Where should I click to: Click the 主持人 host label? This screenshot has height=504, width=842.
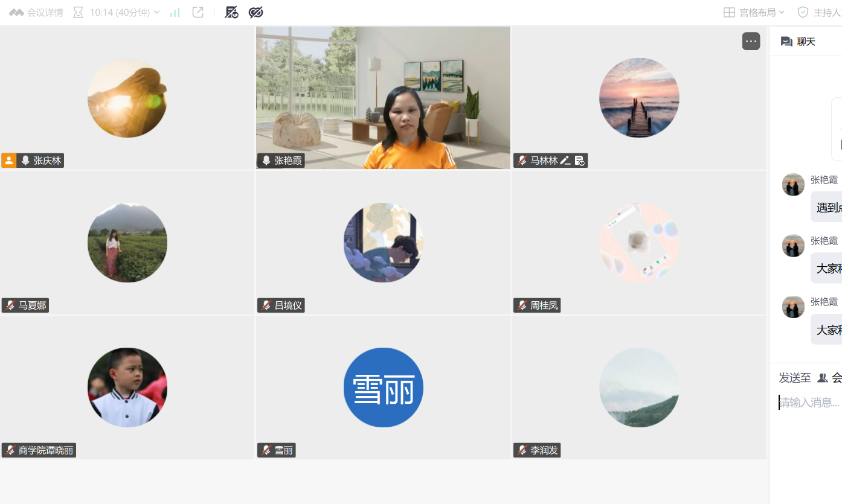(x=828, y=12)
